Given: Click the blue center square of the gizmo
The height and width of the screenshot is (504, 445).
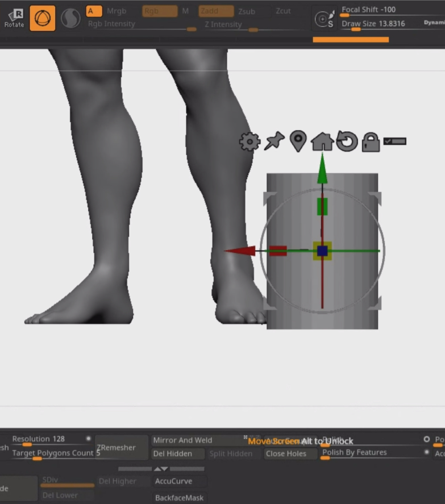Looking at the screenshot, I should tap(323, 251).
